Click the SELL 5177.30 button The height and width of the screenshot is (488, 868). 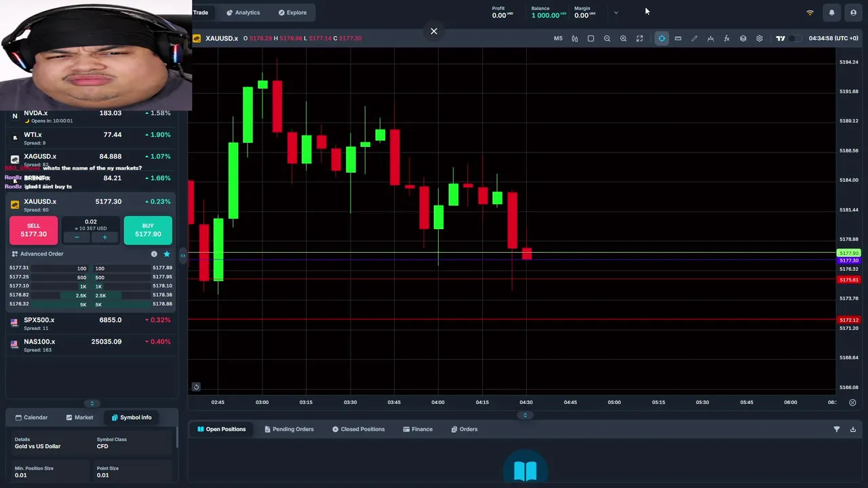(33, 230)
